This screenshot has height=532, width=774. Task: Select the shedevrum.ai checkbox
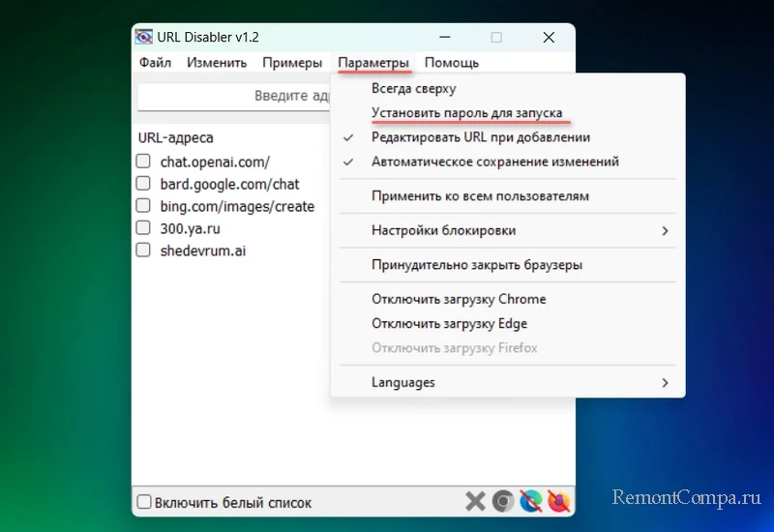143,251
